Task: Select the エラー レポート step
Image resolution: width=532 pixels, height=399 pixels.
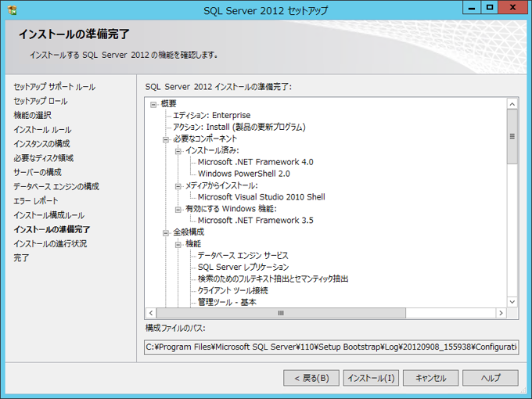Action: (36, 201)
